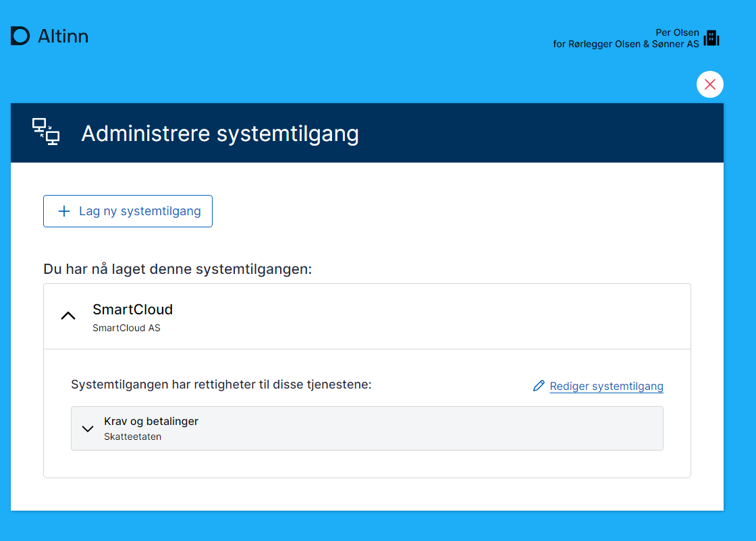Image resolution: width=756 pixels, height=541 pixels.
Task: Click the Per Olsen user name
Action: 677,32
